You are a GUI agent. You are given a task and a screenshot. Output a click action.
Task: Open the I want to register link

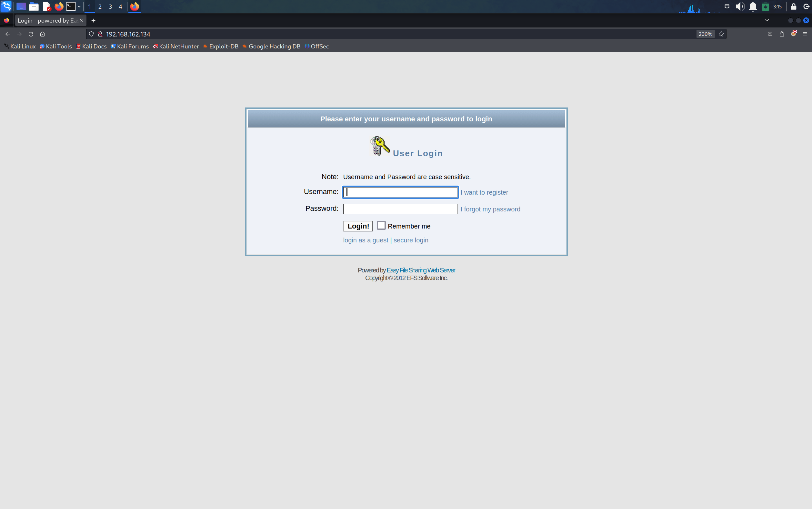coord(484,192)
